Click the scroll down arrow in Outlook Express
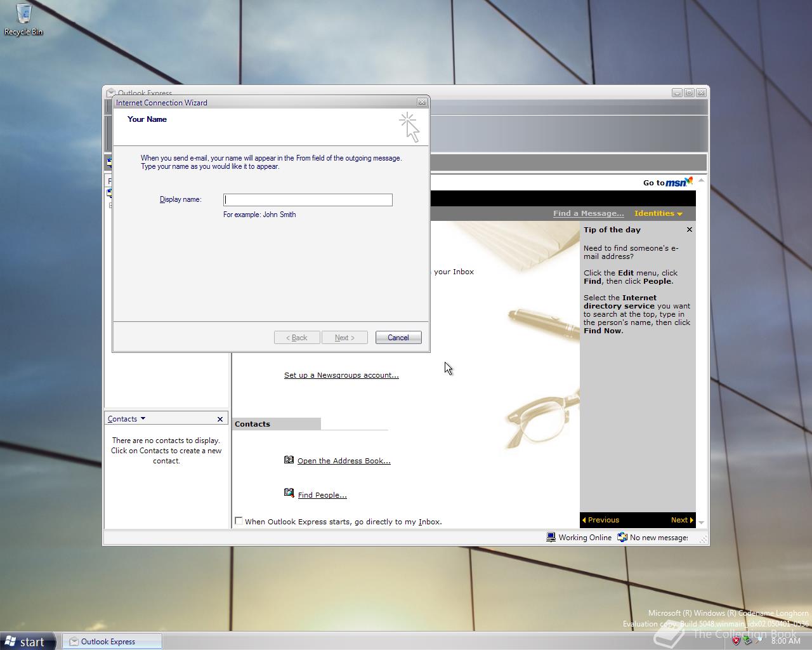 (701, 522)
